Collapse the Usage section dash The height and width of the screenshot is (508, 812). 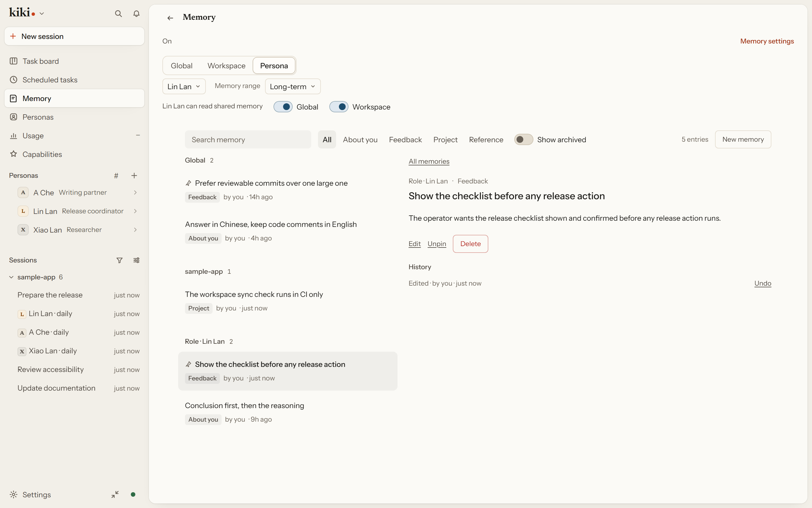click(x=138, y=135)
